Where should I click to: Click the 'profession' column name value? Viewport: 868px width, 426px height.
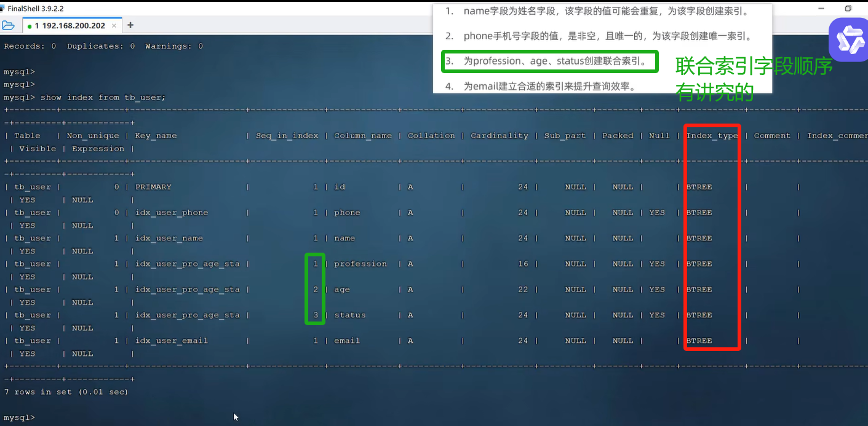coord(360,264)
